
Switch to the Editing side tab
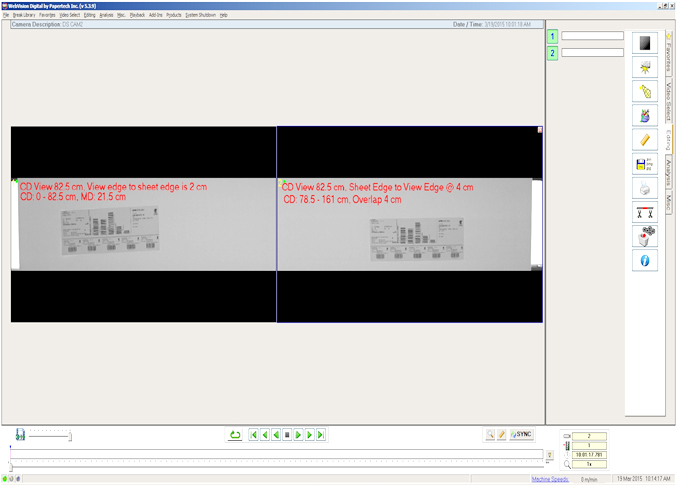pos(668,140)
